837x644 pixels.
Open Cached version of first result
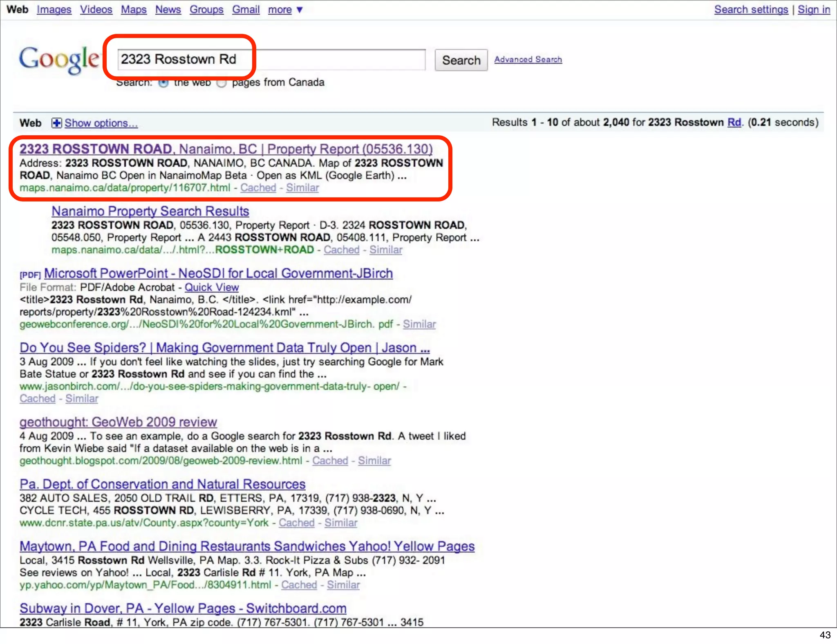pyautogui.click(x=258, y=188)
